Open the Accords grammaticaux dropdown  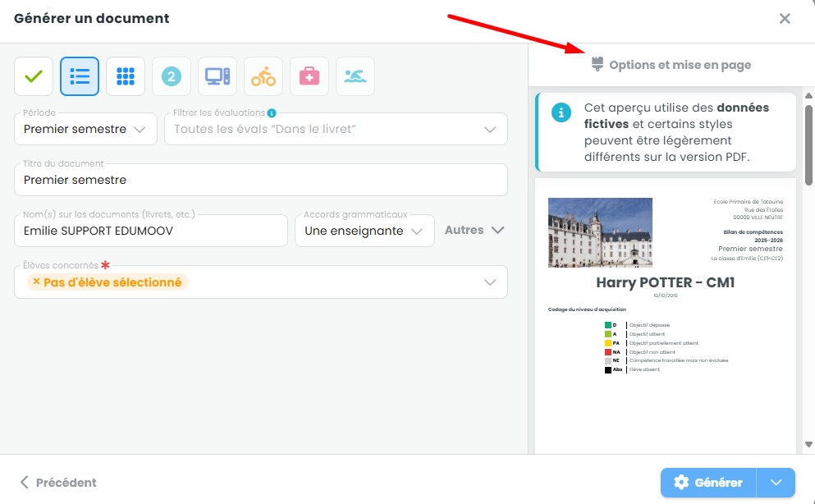coord(364,231)
